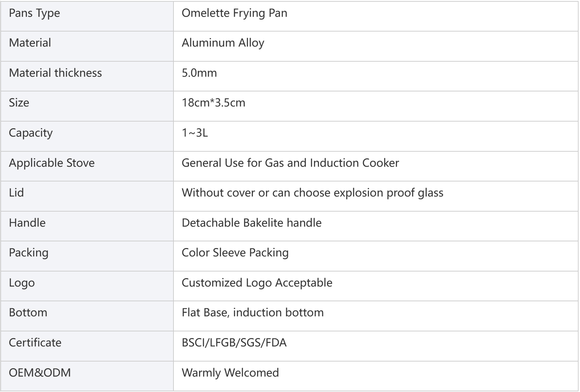580x392 pixels.
Task: Select the Capacity 1~3L value
Action: (x=195, y=133)
